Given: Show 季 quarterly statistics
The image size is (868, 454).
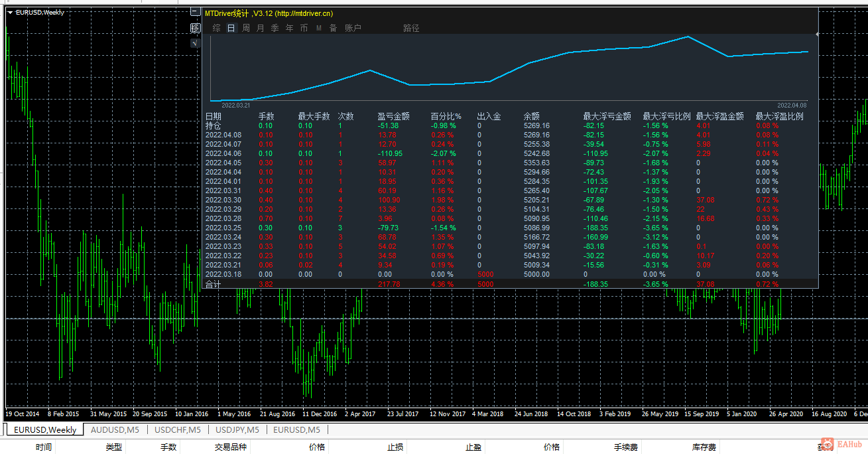Looking at the screenshot, I should click(275, 28).
